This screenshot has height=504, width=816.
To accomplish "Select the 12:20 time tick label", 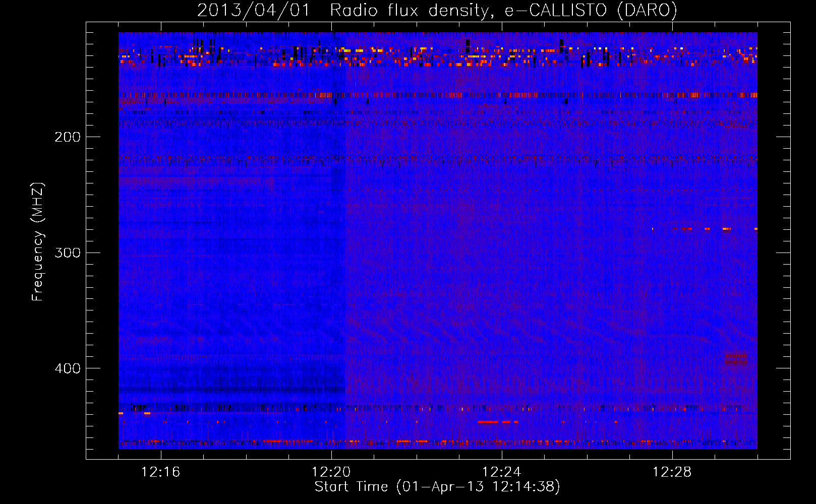I will click(x=331, y=472).
